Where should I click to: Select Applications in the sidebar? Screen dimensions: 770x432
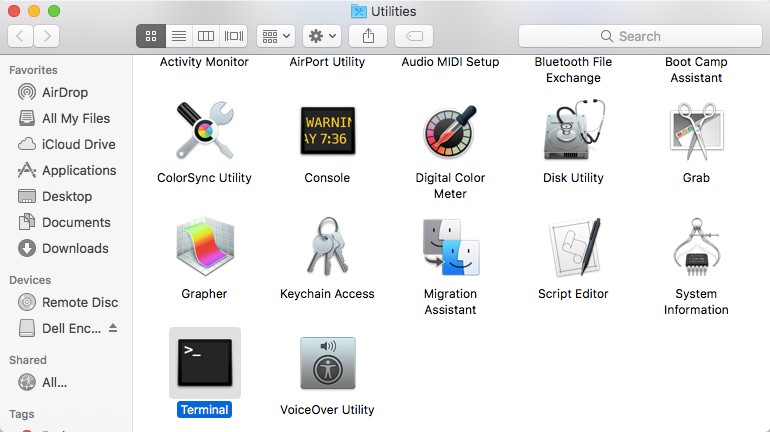click(79, 170)
